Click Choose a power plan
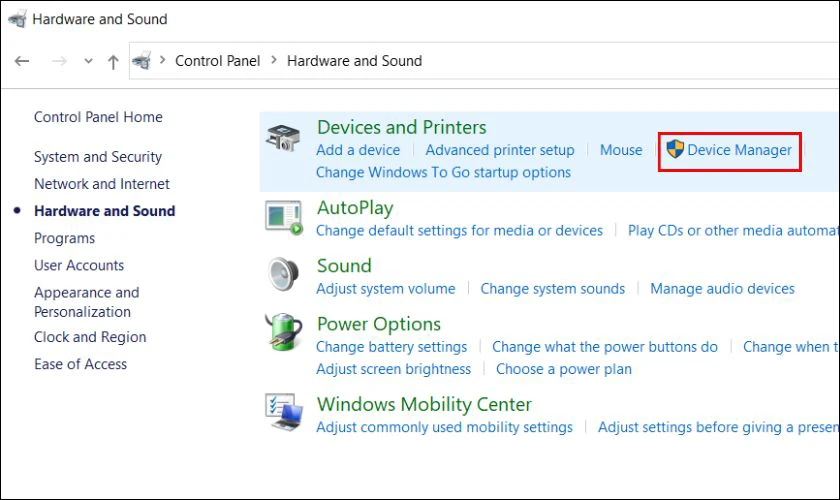Viewport: 840px width, 500px height. (564, 369)
